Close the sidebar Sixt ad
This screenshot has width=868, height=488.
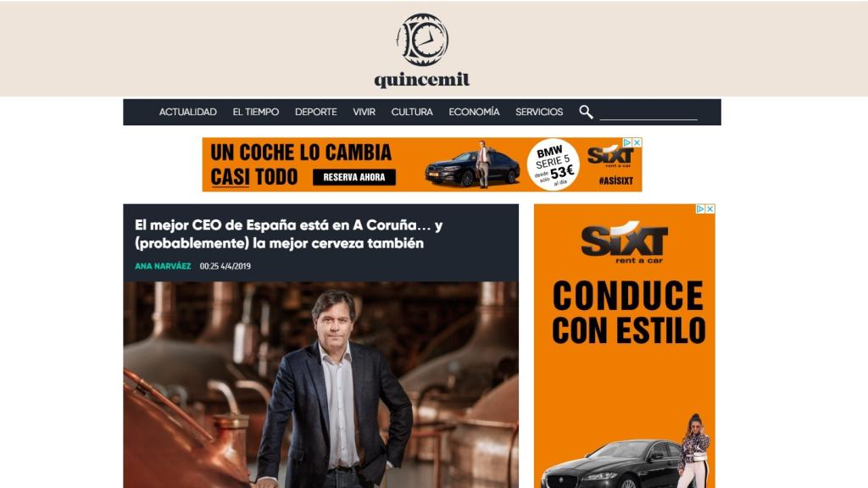click(x=710, y=209)
